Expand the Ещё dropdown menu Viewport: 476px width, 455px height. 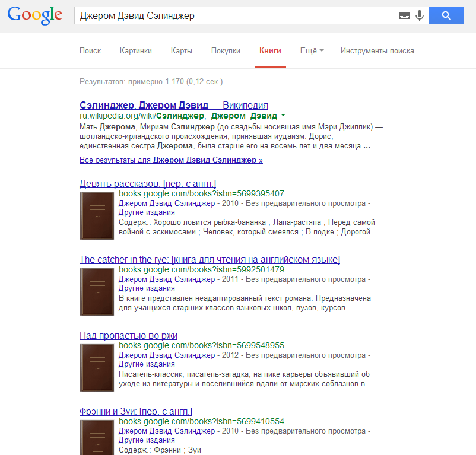click(x=312, y=50)
